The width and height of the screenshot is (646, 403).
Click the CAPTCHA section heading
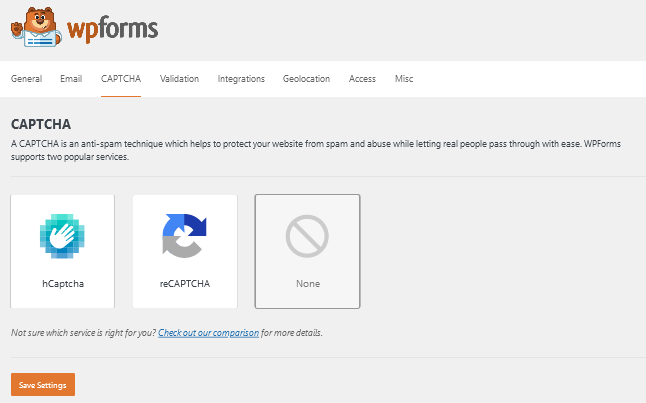(x=41, y=124)
